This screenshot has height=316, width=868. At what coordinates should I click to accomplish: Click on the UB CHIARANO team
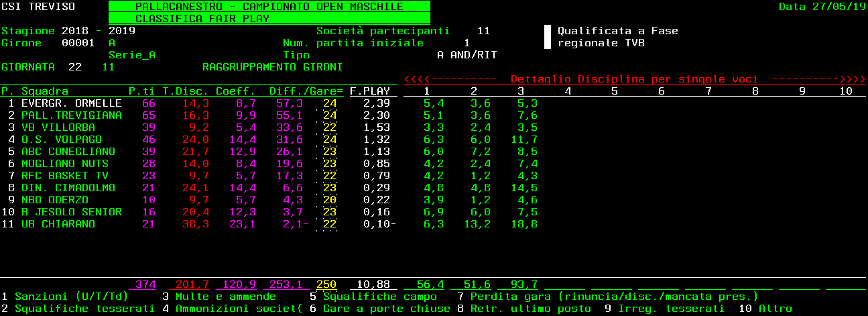pos(58,224)
